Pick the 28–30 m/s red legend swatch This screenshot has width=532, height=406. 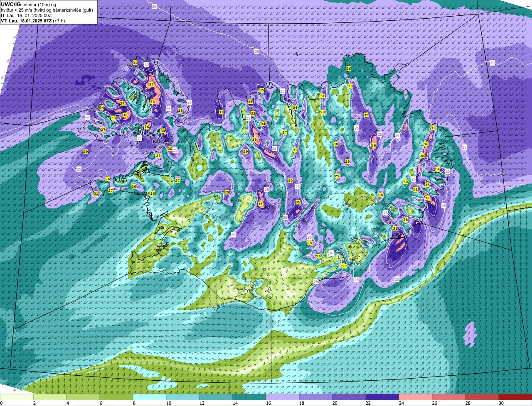pos(482,397)
